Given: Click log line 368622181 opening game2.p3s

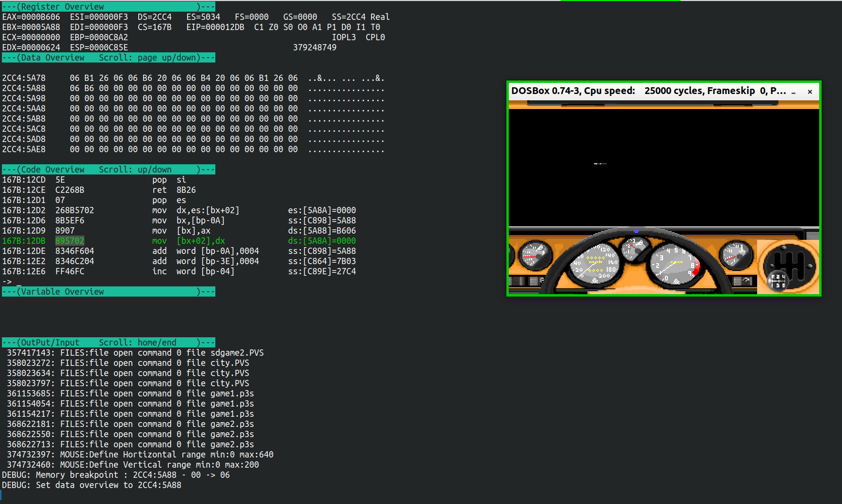Looking at the screenshot, I should [x=130, y=424].
